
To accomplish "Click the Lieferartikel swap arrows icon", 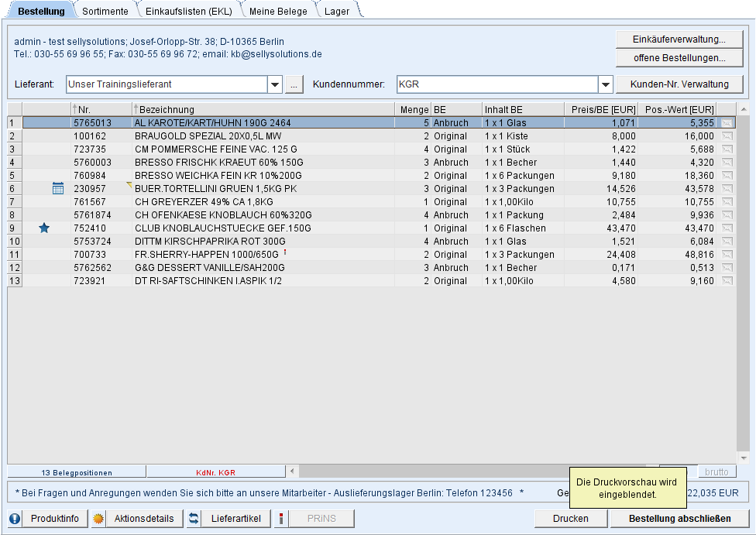I will coord(194,519).
